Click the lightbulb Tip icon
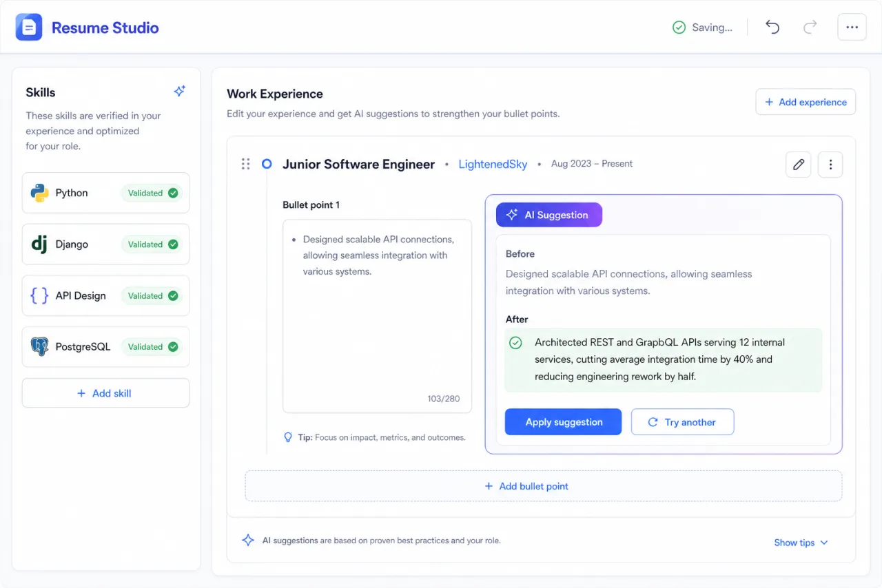 [289, 437]
